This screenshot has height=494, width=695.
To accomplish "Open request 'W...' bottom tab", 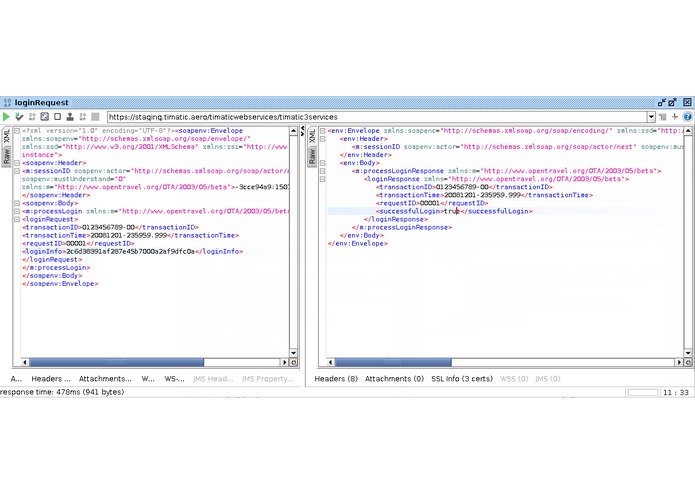I will pos(148,379).
